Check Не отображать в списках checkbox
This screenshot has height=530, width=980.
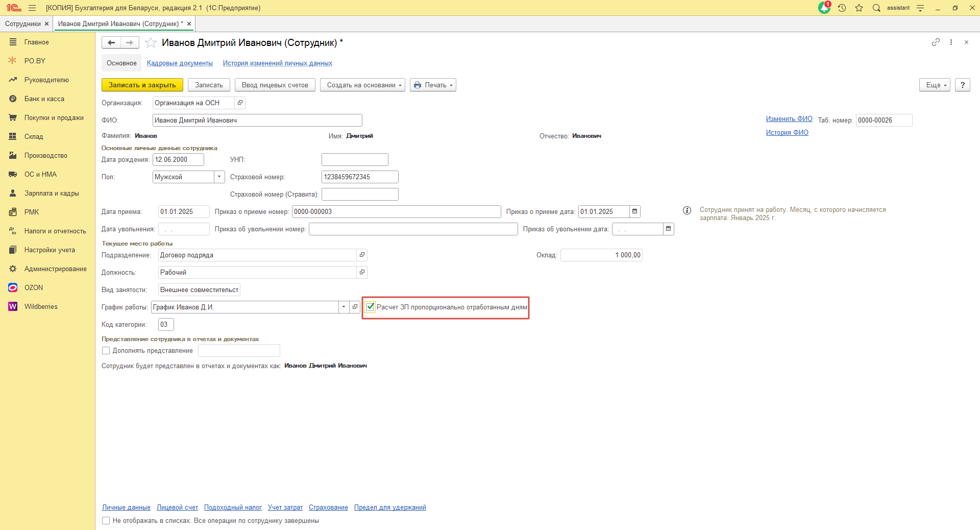point(106,521)
